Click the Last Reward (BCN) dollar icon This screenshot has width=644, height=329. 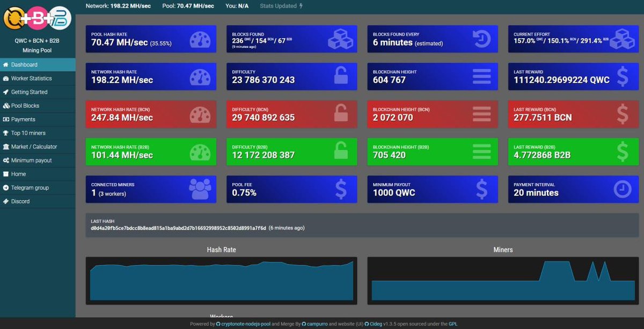(623, 114)
